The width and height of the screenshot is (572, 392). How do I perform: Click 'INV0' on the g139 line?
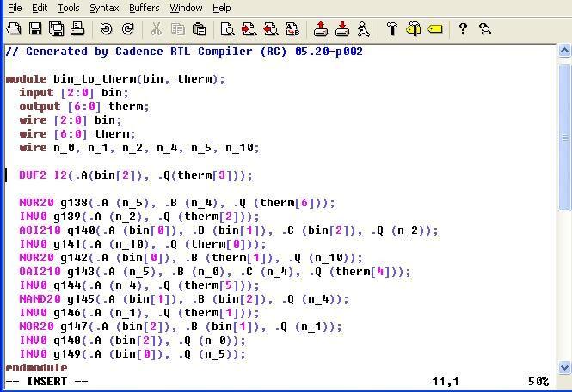click(x=33, y=217)
